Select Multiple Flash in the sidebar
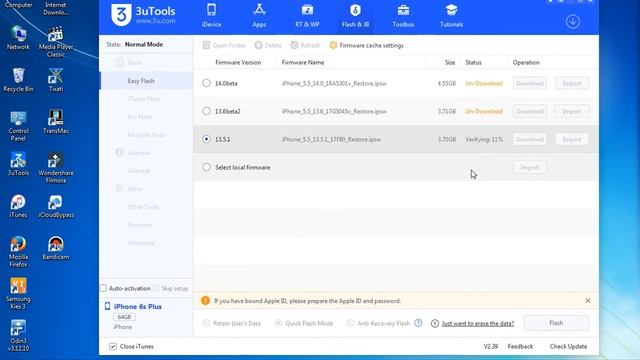 (x=146, y=135)
